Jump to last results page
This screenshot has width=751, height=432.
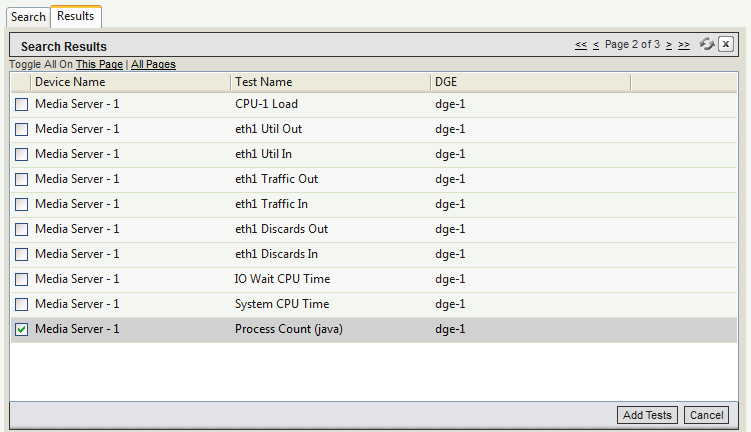tap(684, 45)
